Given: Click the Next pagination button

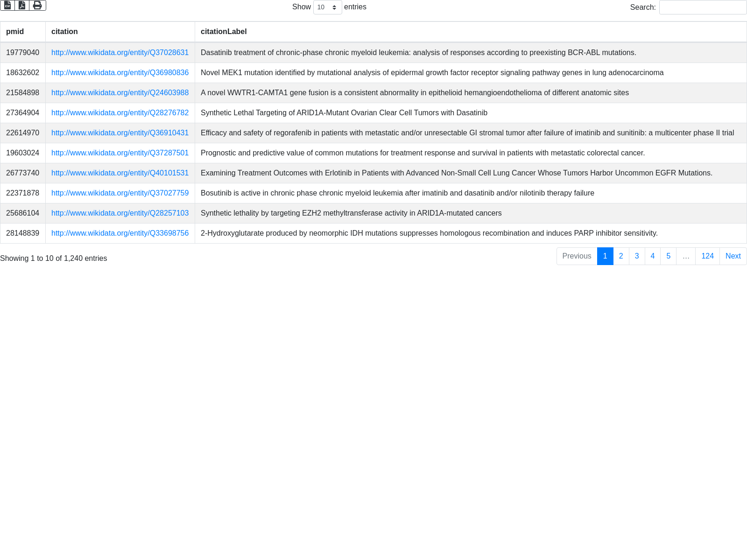Looking at the screenshot, I should point(733,256).
